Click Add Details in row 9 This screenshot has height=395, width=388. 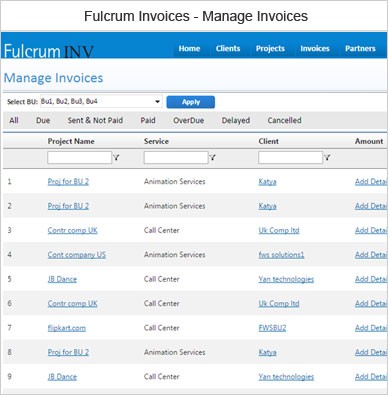click(x=371, y=377)
